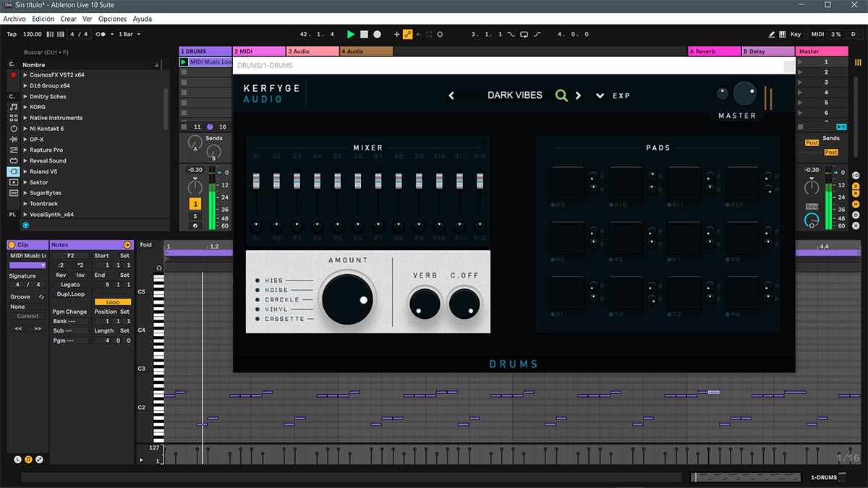868x488 pixels.
Task: Show the clip Envelopes box
Action: pyautogui.click(x=39, y=460)
